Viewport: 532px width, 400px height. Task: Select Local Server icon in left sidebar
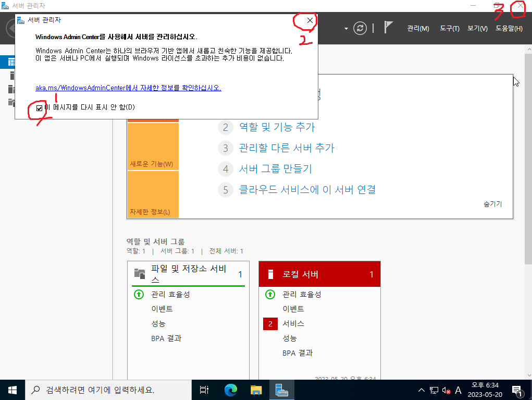12,76
